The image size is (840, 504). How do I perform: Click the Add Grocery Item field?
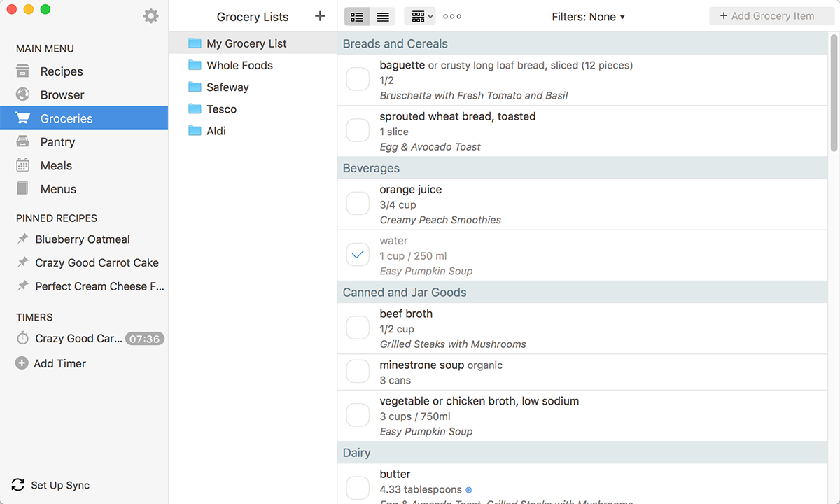tap(772, 15)
